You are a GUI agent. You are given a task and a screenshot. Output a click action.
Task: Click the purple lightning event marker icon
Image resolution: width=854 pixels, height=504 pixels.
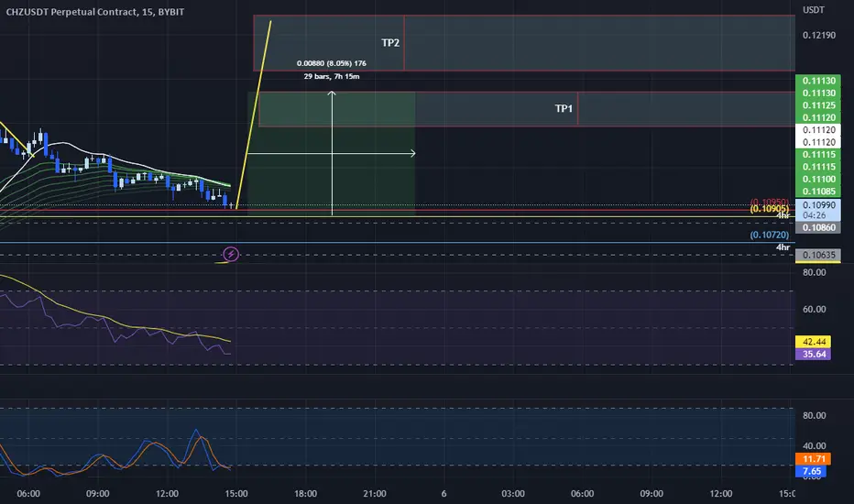[x=231, y=254]
